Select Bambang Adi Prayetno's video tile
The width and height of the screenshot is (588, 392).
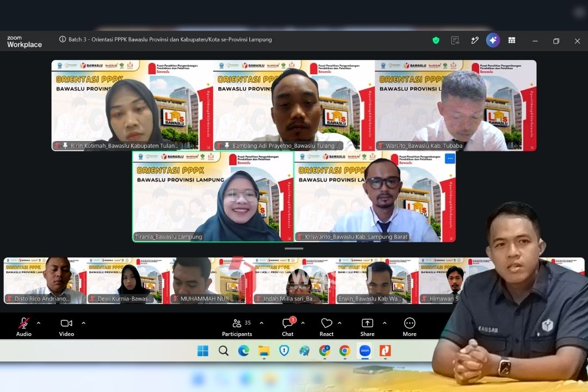(293, 106)
